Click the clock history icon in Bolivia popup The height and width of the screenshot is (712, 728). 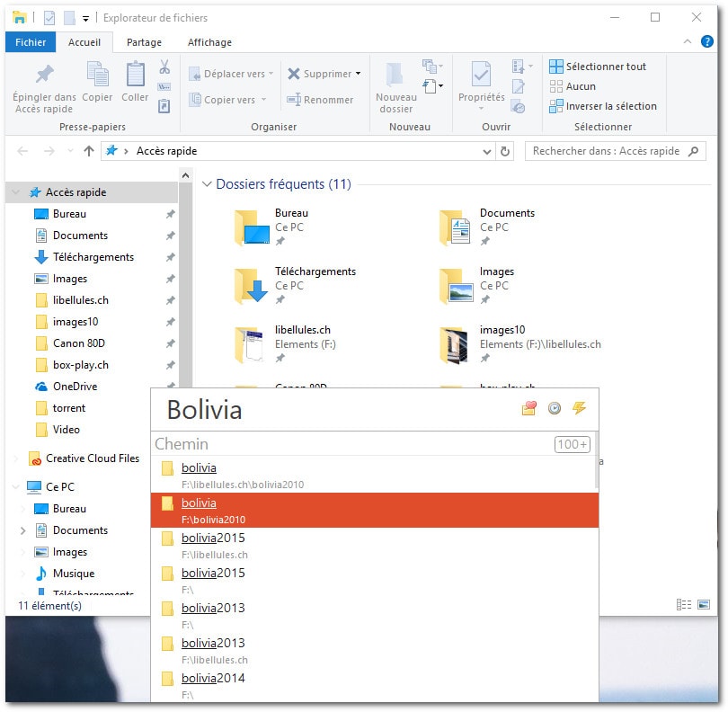555,408
